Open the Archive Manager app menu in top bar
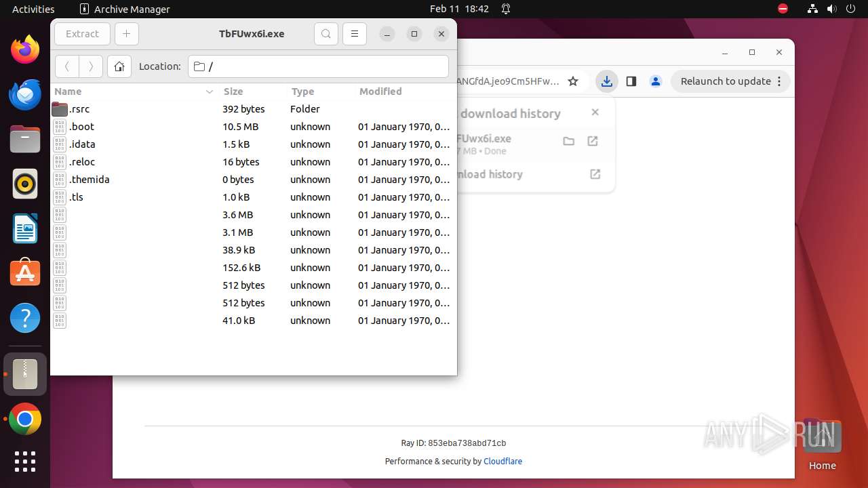This screenshot has width=868, height=488. (x=125, y=9)
